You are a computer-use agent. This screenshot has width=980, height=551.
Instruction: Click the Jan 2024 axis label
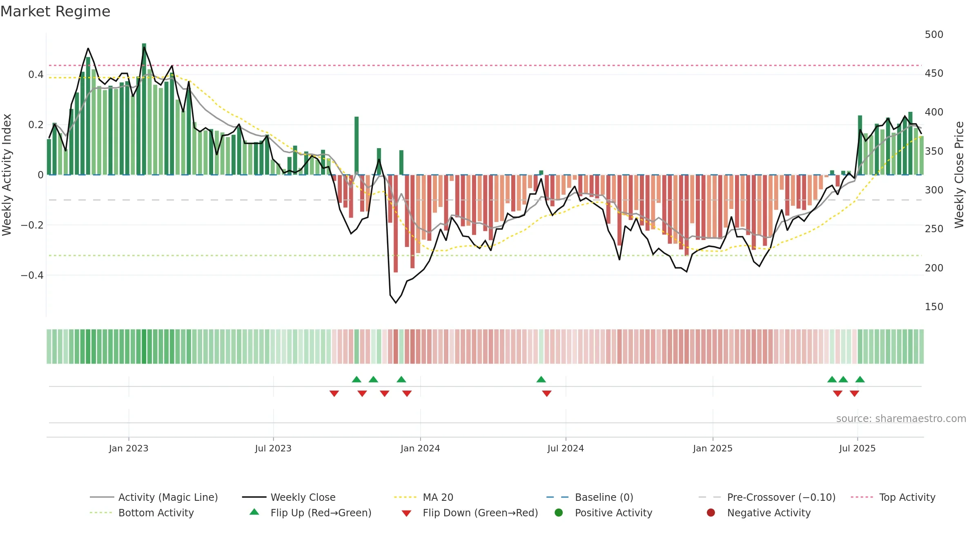420,448
